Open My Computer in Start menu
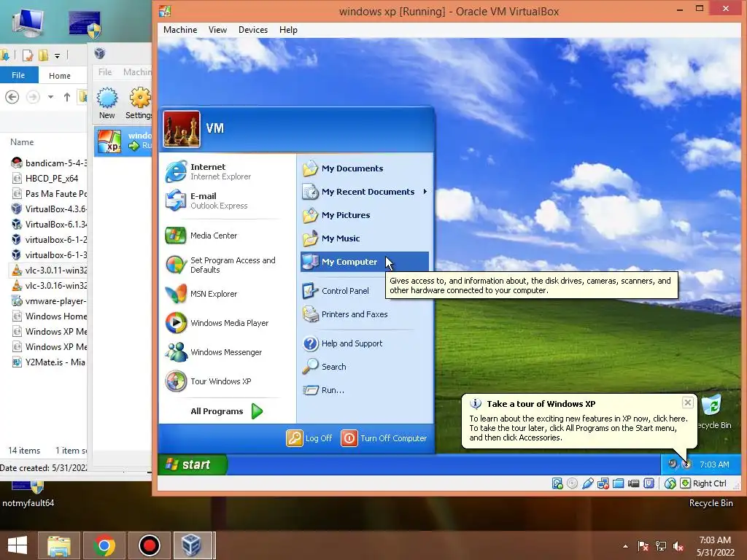747x560 pixels. [x=365, y=262]
